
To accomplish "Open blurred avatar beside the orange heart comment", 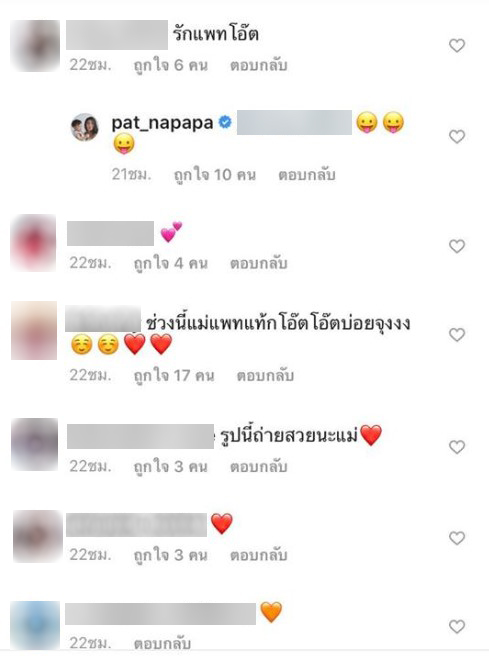I will click(35, 626).
